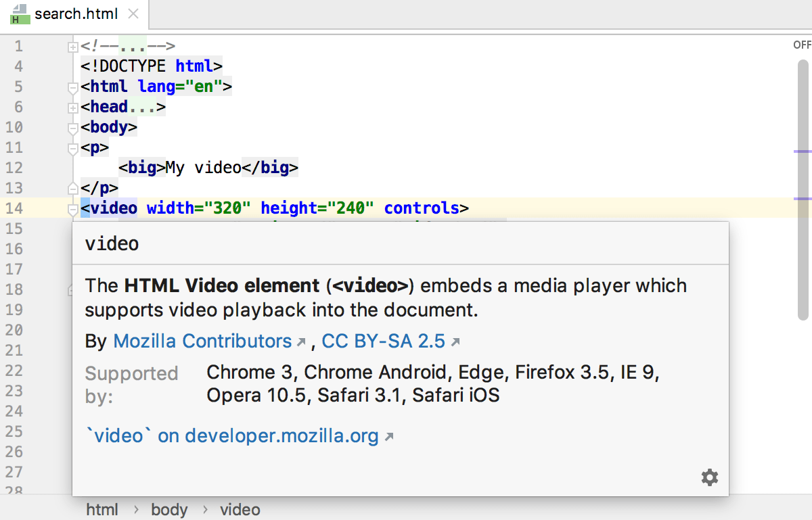Click the external link arrow beside CC BY-SA 2.5
Screen dimensions: 812x520
point(455,342)
